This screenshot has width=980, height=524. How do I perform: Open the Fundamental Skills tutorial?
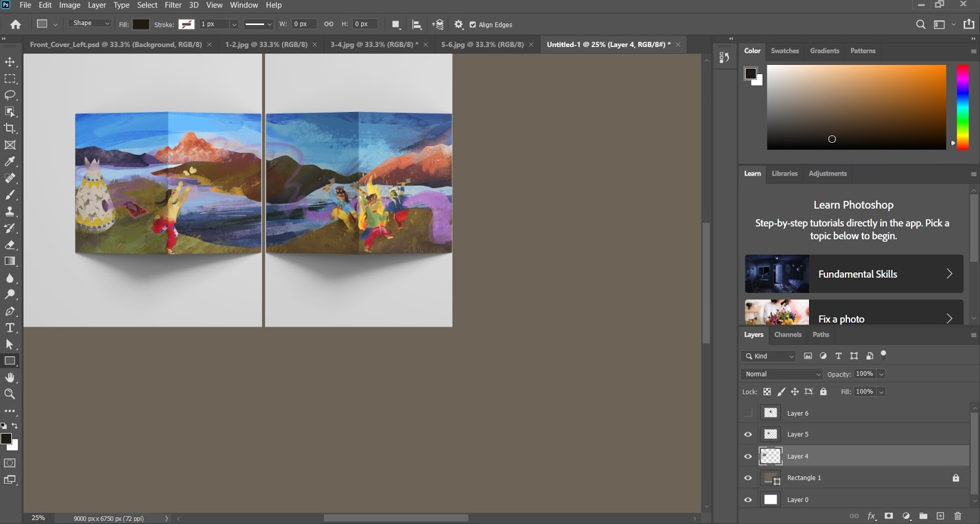(854, 274)
